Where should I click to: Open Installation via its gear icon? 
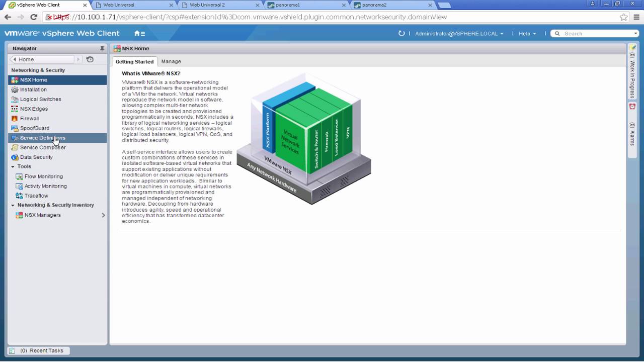pyautogui.click(x=15, y=89)
